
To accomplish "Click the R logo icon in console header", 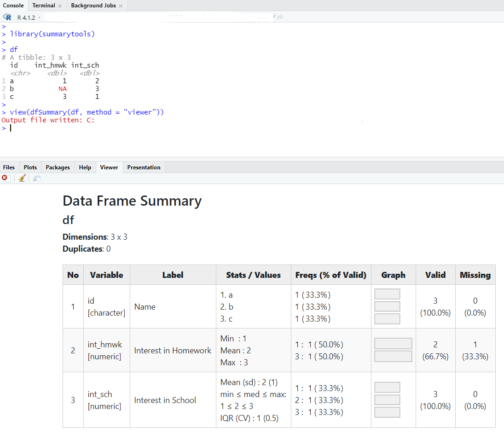I will tap(7, 17).
